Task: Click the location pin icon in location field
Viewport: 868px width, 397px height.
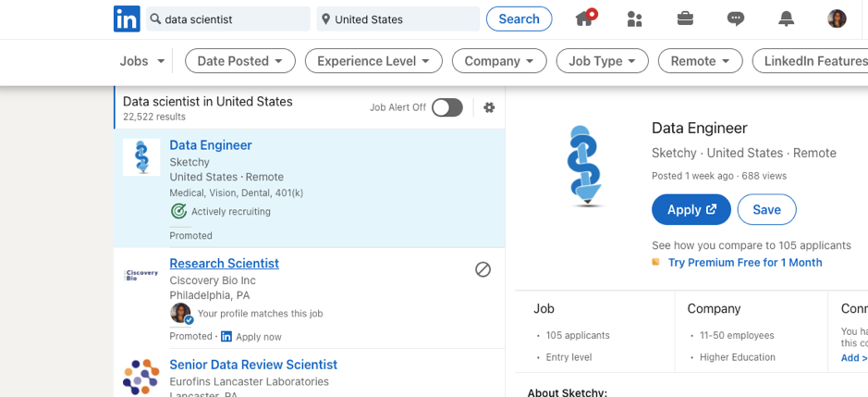Action: click(x=325, y=19)
